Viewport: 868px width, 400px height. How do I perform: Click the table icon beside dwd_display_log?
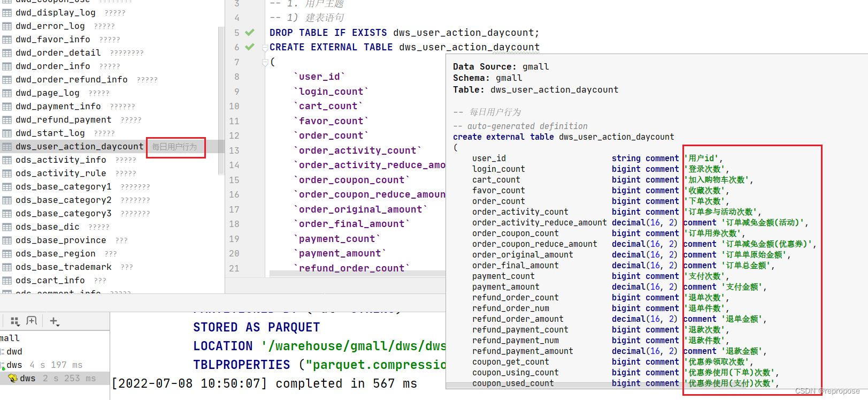point(7,12)
